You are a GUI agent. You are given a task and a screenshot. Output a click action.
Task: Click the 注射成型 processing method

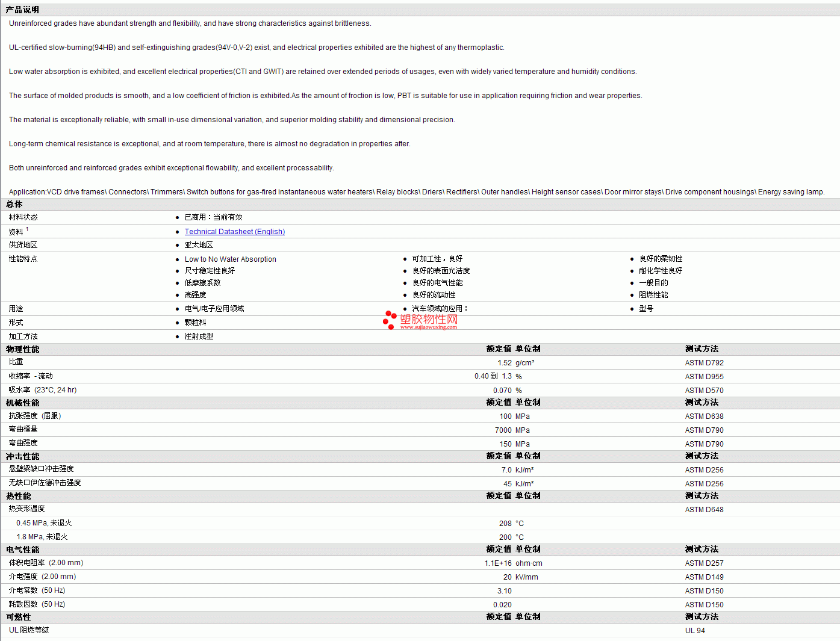click(199, 336)
